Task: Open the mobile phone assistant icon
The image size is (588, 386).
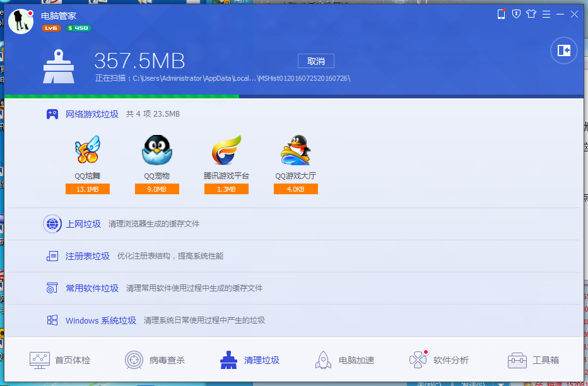Action: click(x=502, y=15)
